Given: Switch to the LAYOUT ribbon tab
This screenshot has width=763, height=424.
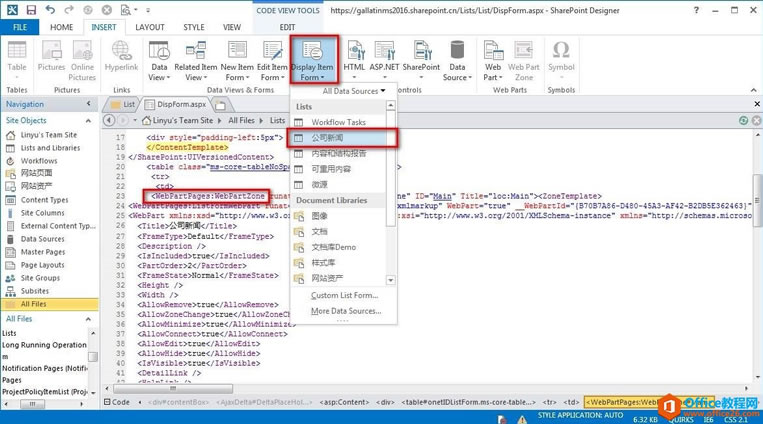Looking at the screenshot, I should [150, 27].
